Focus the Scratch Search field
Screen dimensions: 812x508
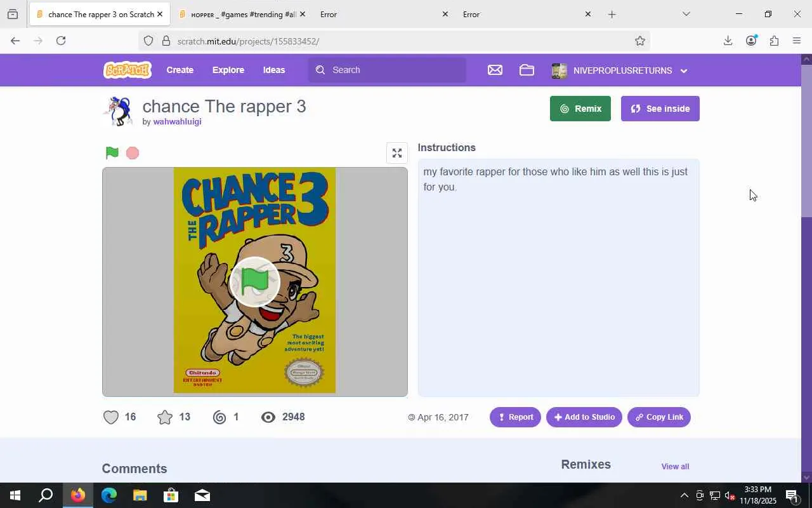[x=387, y=70]
